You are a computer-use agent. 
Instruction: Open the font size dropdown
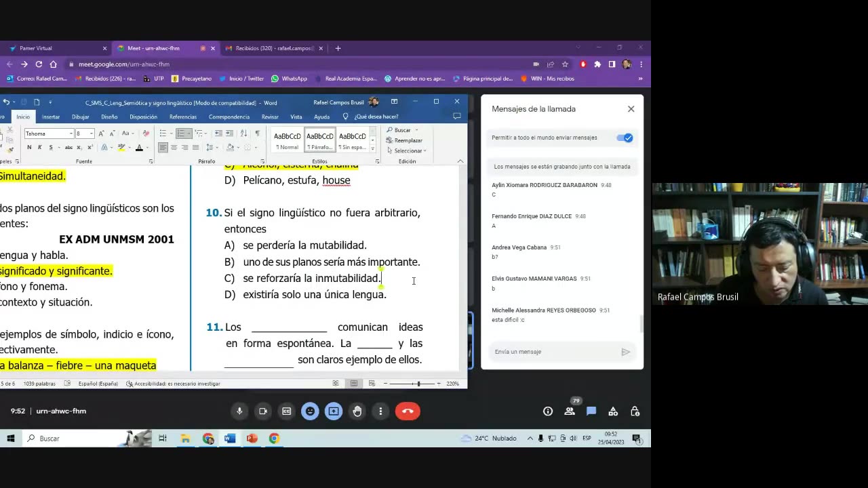92,134
